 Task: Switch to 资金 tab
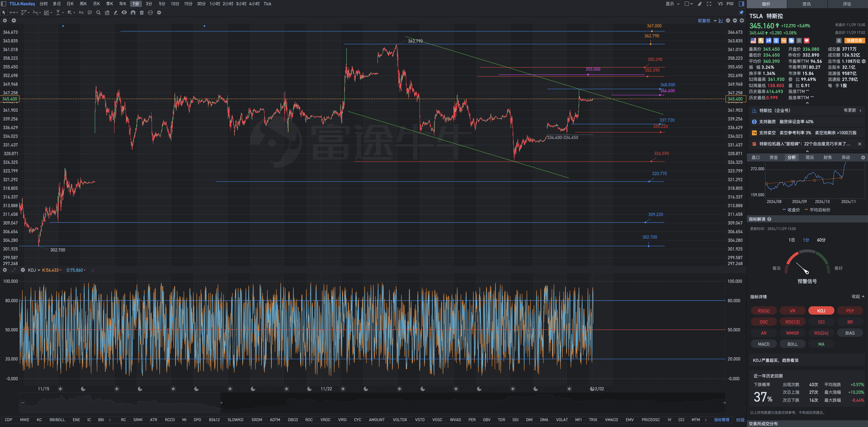pyautogui.click(x=774, y=157)
